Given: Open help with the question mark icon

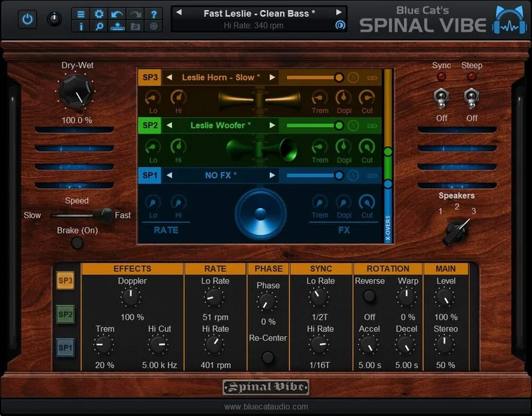Looking at the screenshot, I should tap(154, 14).
